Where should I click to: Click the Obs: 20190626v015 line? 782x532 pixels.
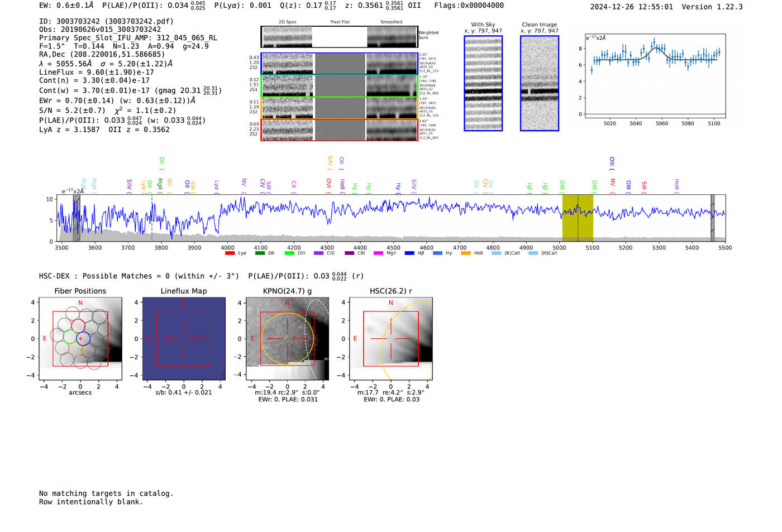(x=100, y=30)
